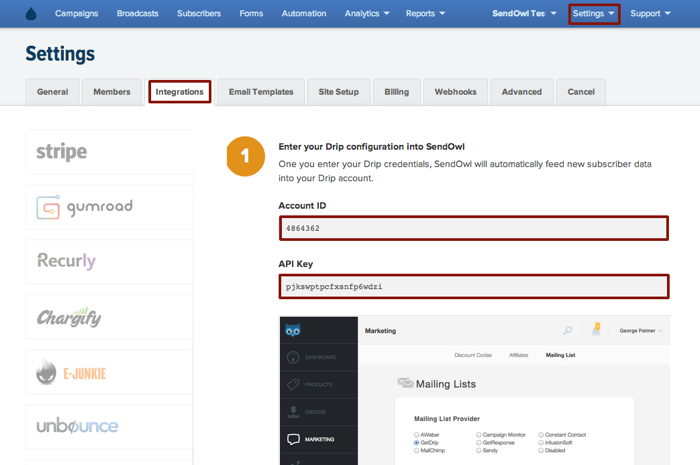Select the Integrations tab
700x465 pixels.
click(x=179, y=92)
